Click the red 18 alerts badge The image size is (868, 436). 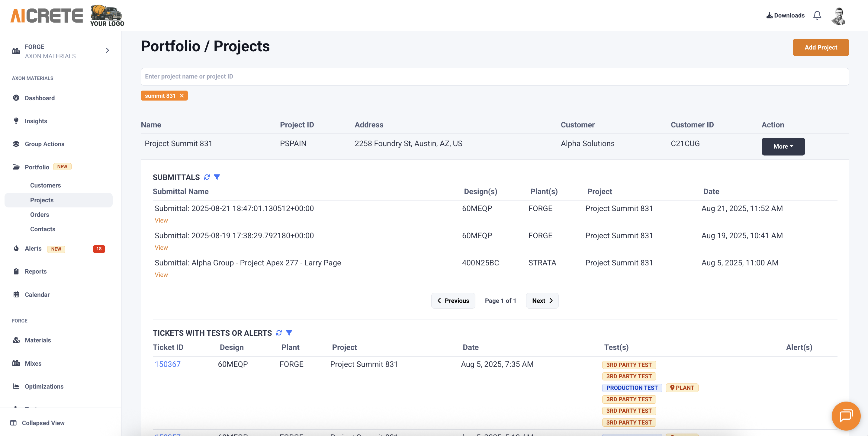pos(99,249)
